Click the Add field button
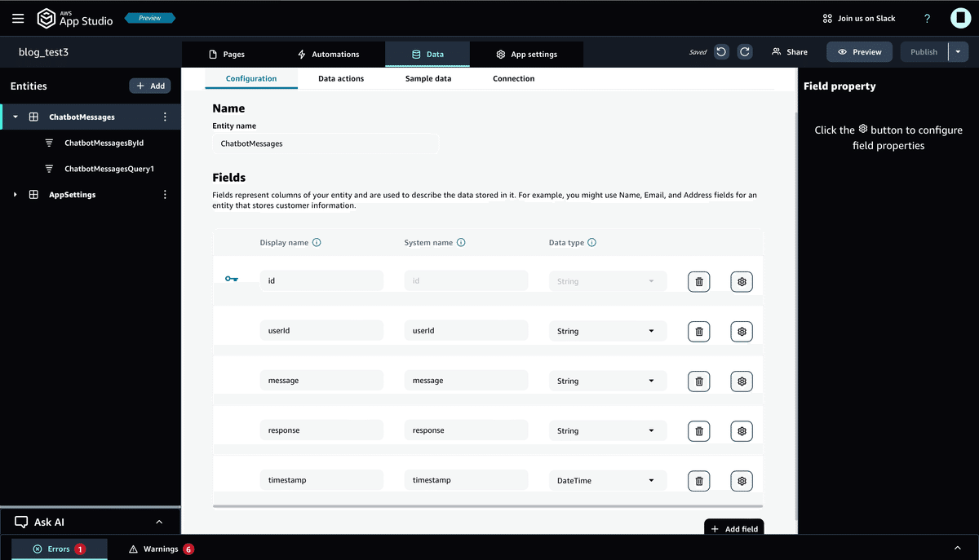This screenshot has width=979, height=560. 733,528
